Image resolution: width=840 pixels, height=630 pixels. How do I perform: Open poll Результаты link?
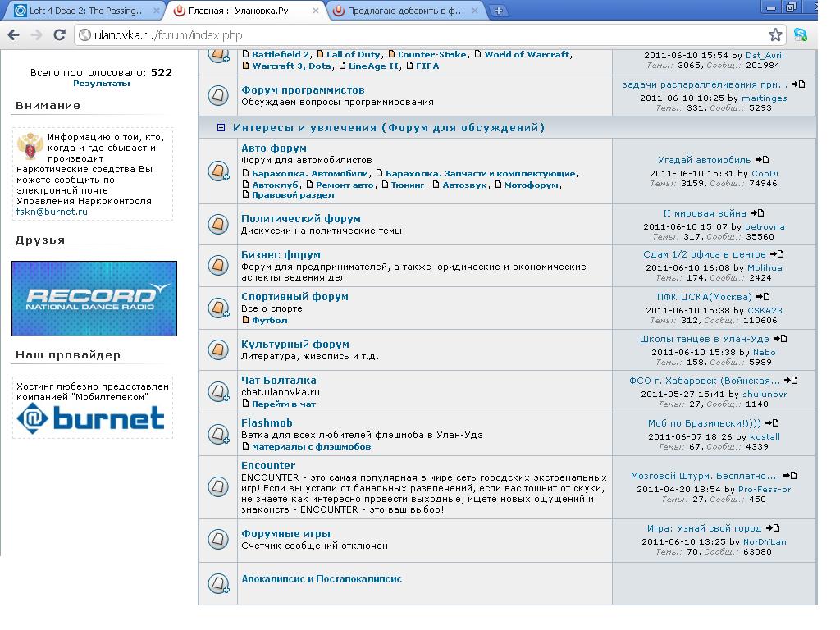click(x=101, y=84)
